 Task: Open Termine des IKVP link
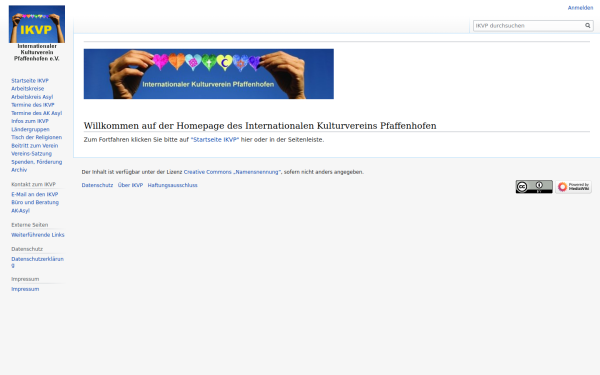pyautogui.click(x=33, y=105)
